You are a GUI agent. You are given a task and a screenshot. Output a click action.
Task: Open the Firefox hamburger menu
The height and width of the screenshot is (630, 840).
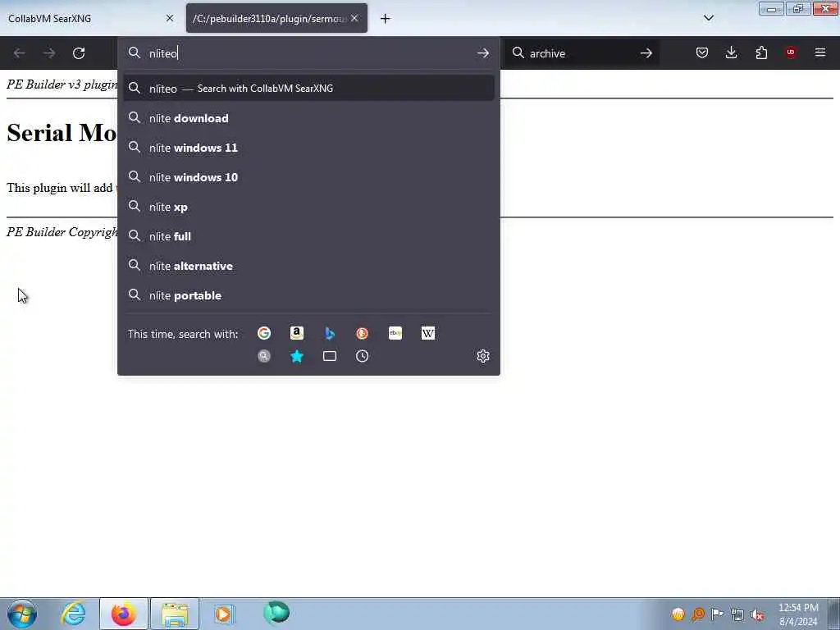pyautogui.click(x=820, y=52)
